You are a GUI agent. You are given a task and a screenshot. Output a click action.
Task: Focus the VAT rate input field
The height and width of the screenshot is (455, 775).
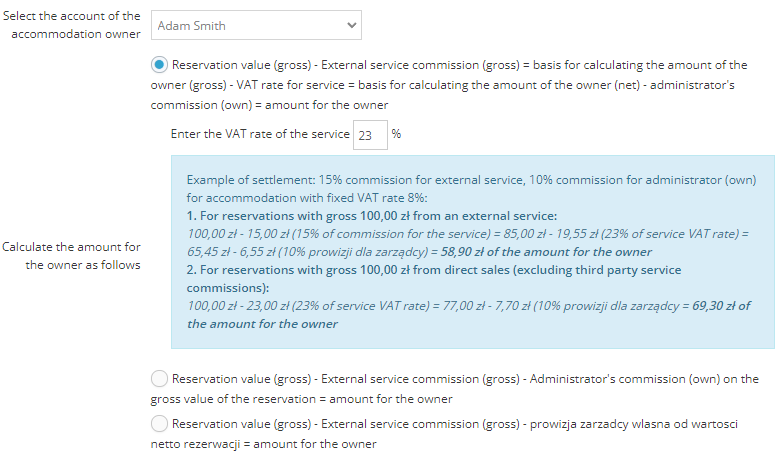[369, 135]
